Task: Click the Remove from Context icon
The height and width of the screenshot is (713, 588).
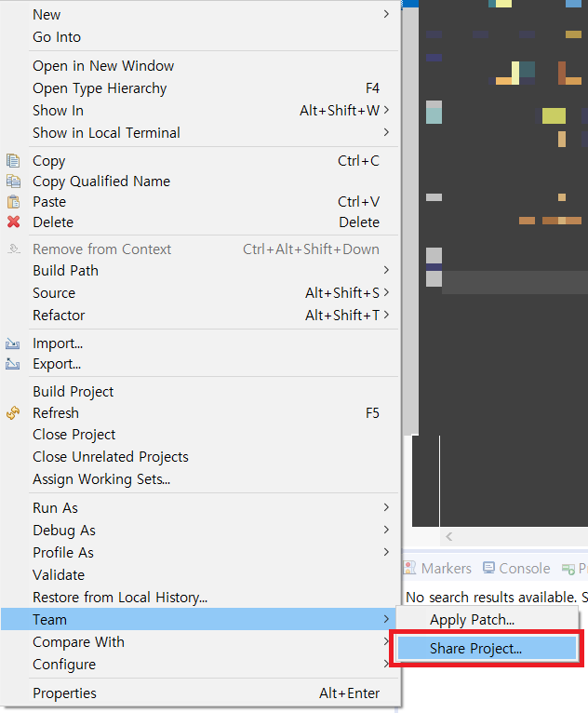Action: coord(14,249)
